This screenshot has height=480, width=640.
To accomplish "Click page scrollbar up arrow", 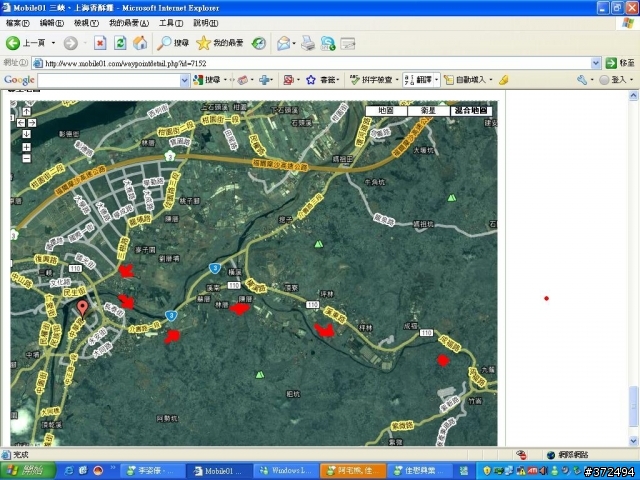I will click(633, 96).
